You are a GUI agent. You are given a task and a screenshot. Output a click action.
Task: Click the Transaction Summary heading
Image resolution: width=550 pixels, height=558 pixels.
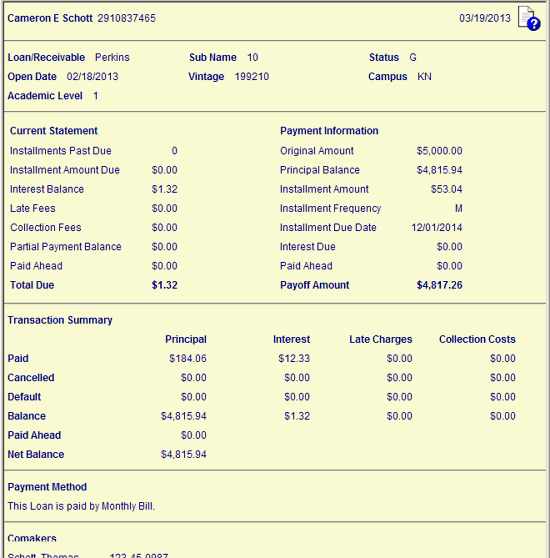tap(60, 320)
